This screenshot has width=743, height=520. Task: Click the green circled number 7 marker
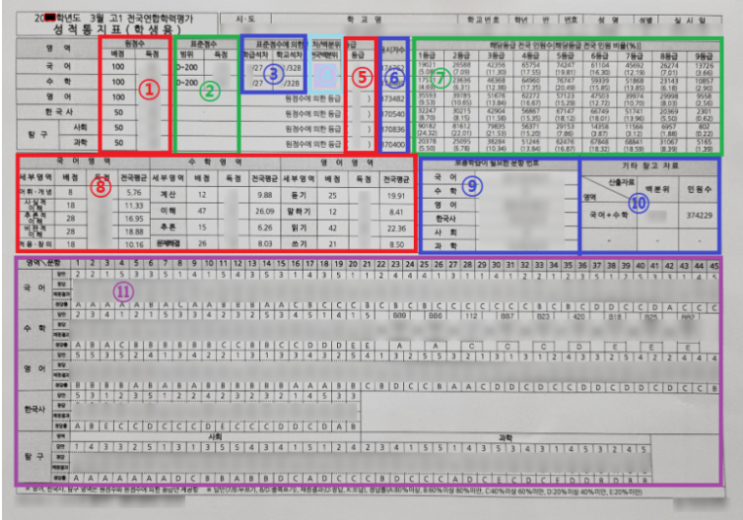pyautogui.click(x=441, y=78)
